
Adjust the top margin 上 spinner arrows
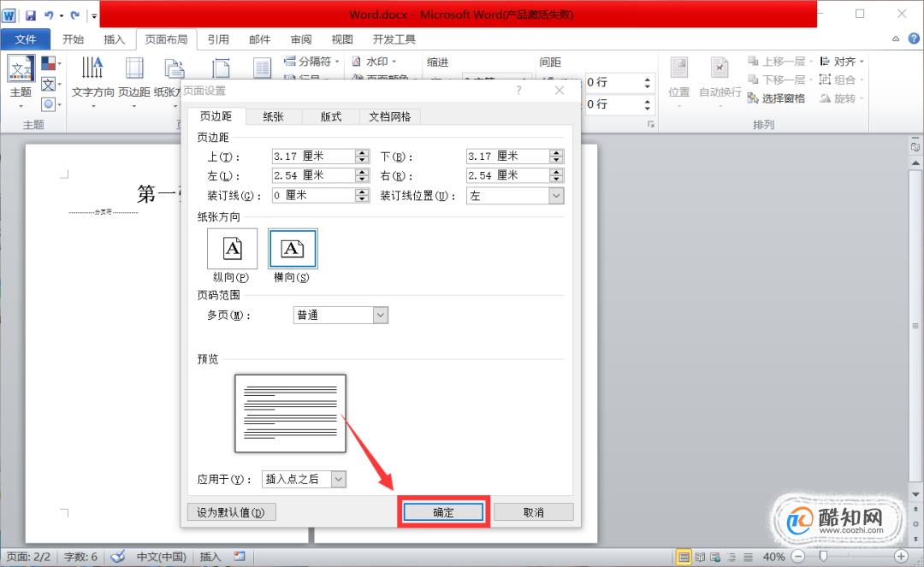pos(363,156)
